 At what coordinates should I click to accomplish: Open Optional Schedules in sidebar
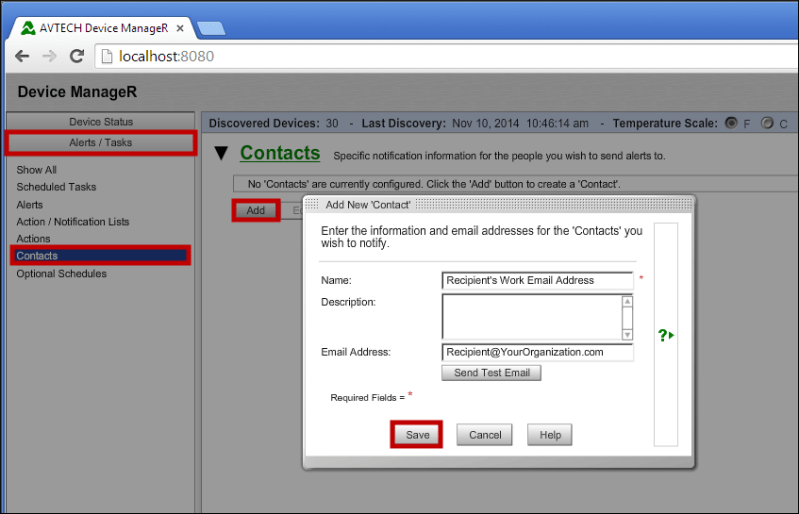coord(61,274)
